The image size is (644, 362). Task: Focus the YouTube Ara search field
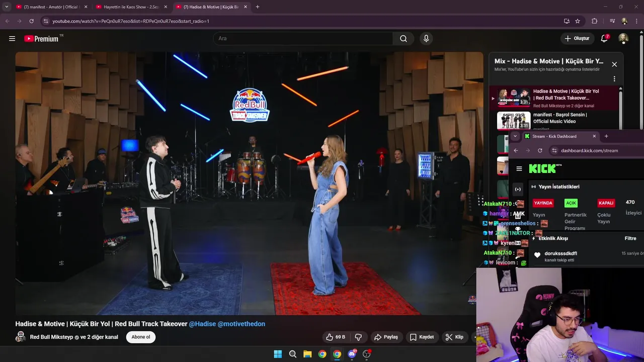click(303, 38)
